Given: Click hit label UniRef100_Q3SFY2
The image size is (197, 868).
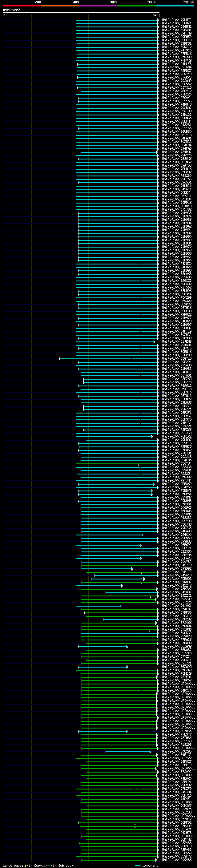Looking at the screenshot, I should coord(177,857).
